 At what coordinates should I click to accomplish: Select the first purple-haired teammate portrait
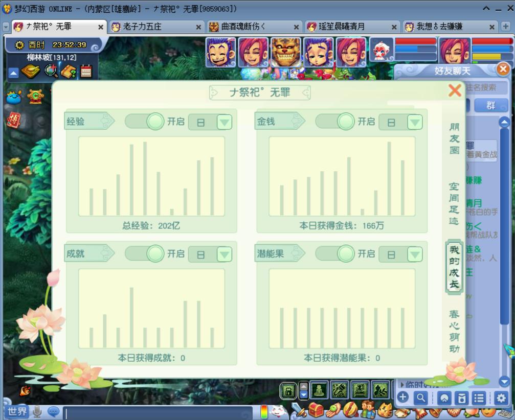click(x=220, y=53)
